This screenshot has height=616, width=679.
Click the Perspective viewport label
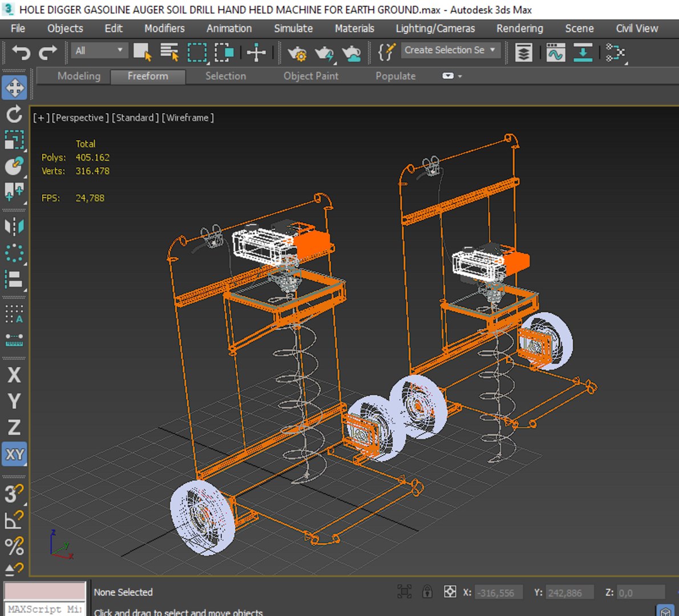coord(80,117)
